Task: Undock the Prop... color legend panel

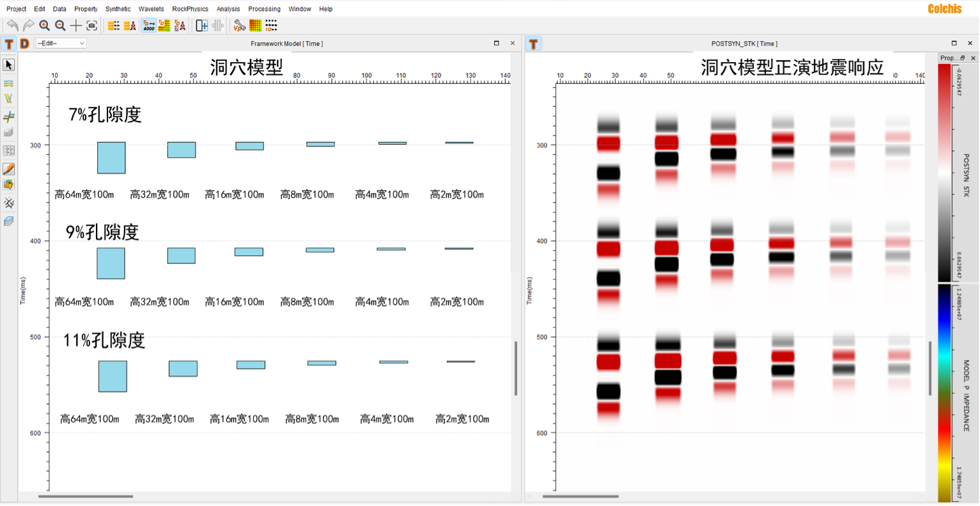Action: pos(963,58)
